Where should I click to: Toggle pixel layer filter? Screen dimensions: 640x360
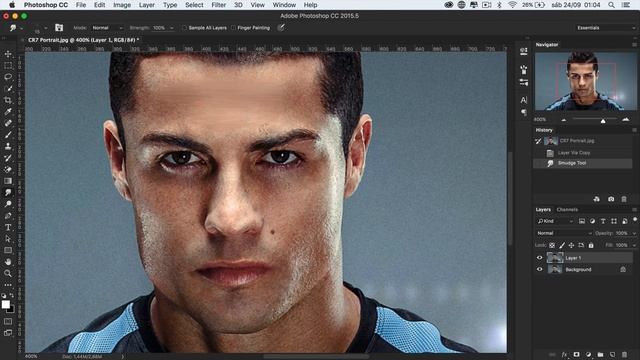(x=582, y=221)
